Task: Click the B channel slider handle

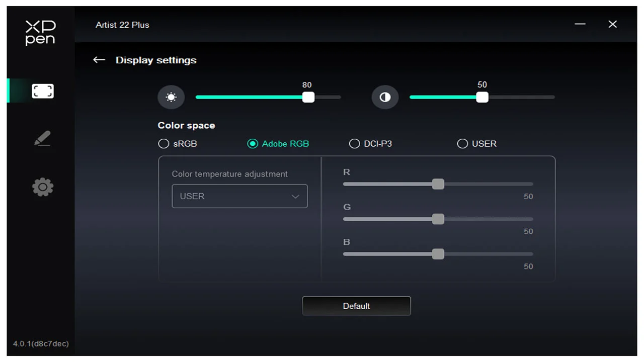Action: [x=438, y=254]
